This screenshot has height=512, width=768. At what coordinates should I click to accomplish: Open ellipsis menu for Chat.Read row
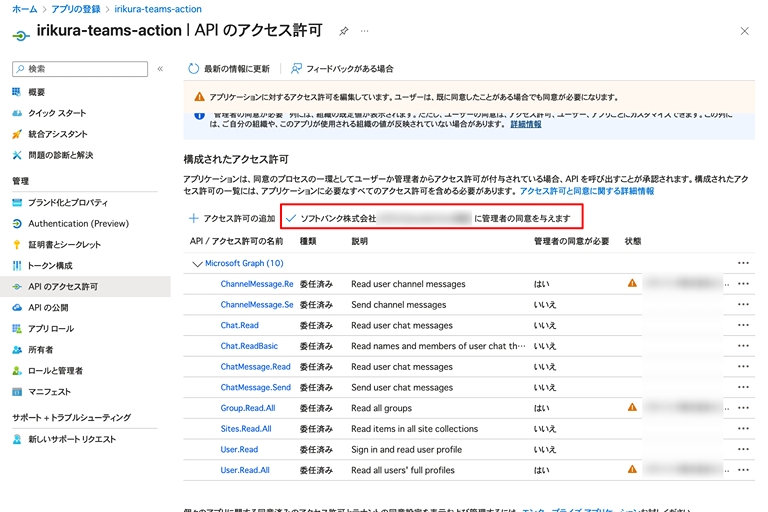tap(744, 325)
